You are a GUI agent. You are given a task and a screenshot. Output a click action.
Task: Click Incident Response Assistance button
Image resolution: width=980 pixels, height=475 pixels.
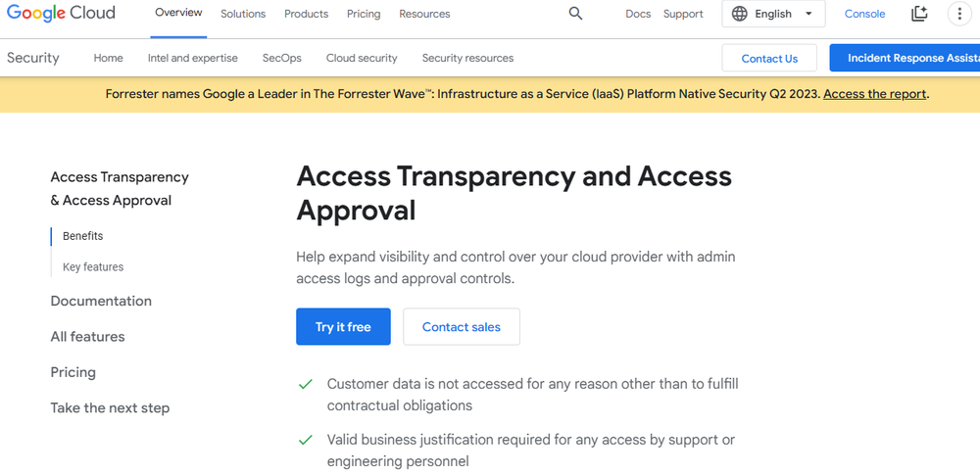coord(905,58)
